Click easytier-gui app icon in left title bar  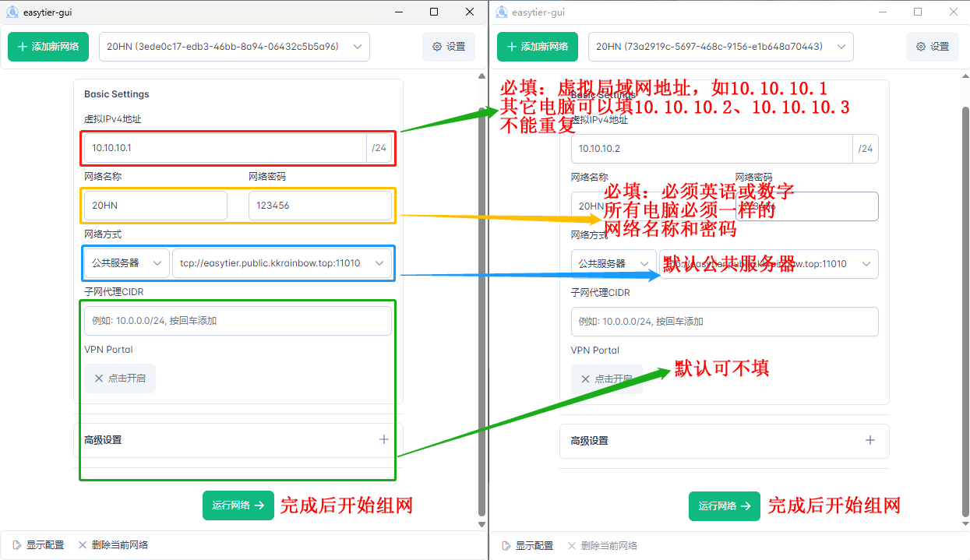click(12, 12)
